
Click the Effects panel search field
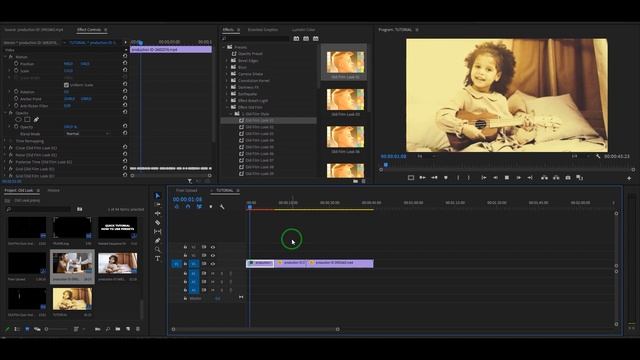point(256,38)
